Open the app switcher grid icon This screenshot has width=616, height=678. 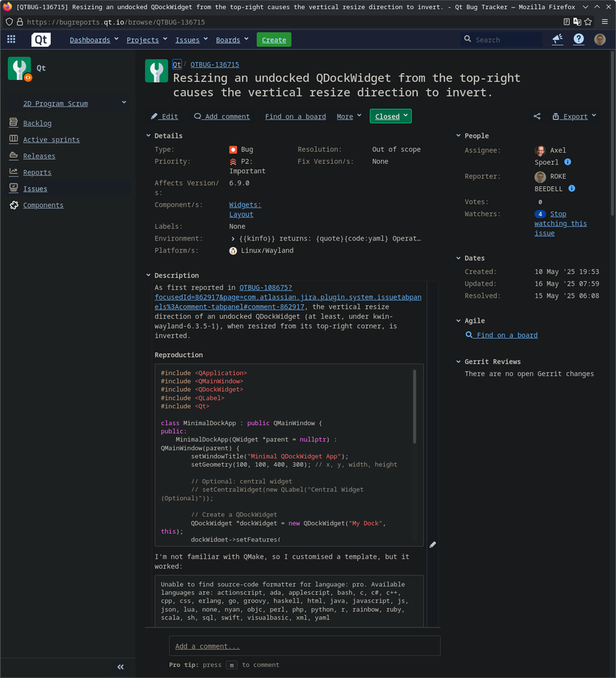pos(12,39)
